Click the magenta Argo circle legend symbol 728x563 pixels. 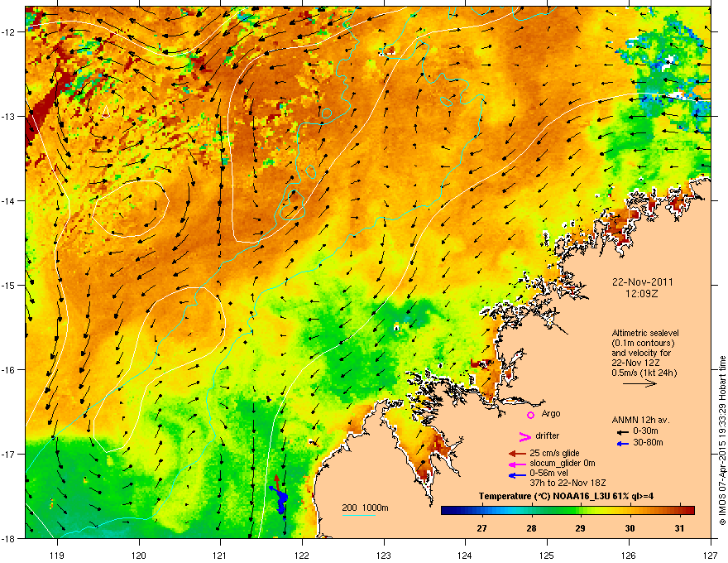530,415
